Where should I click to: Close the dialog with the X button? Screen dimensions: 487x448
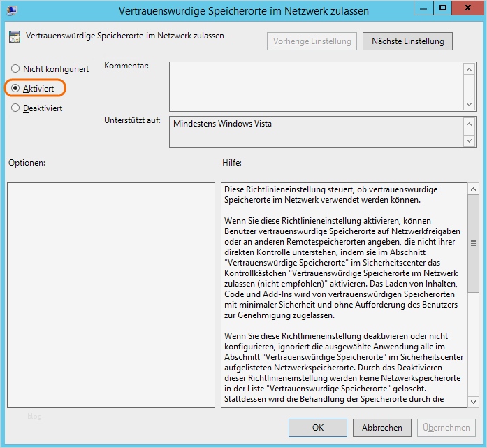pos(467,8)
